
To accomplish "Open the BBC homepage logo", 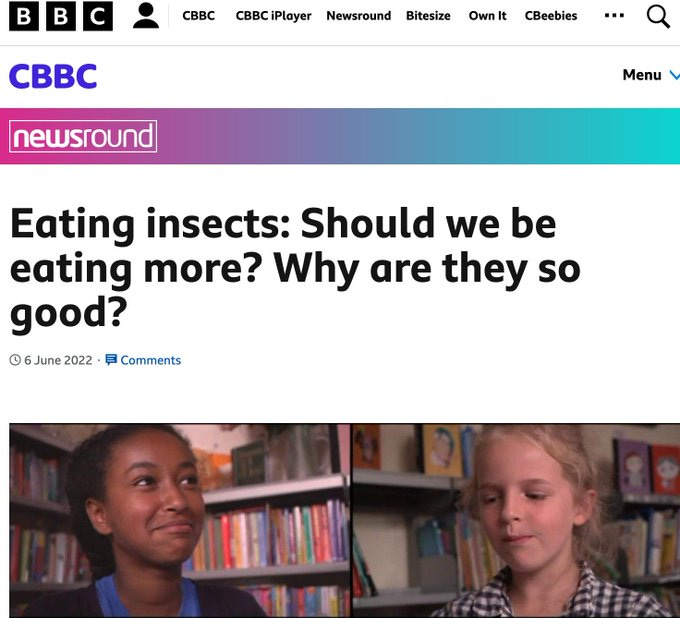I will (x=61, y=16).
